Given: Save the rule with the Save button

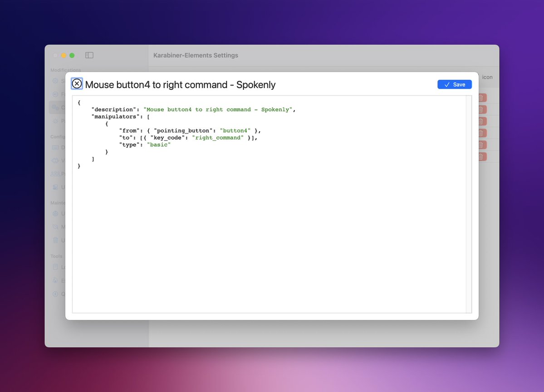Looking at the screenshot, I should (x=455, y=84).
